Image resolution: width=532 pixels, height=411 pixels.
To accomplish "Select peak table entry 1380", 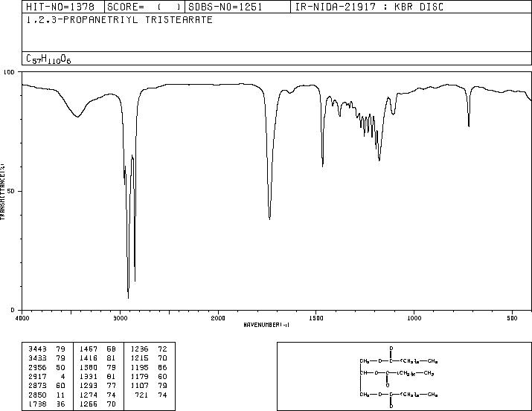I will point(89,367).
